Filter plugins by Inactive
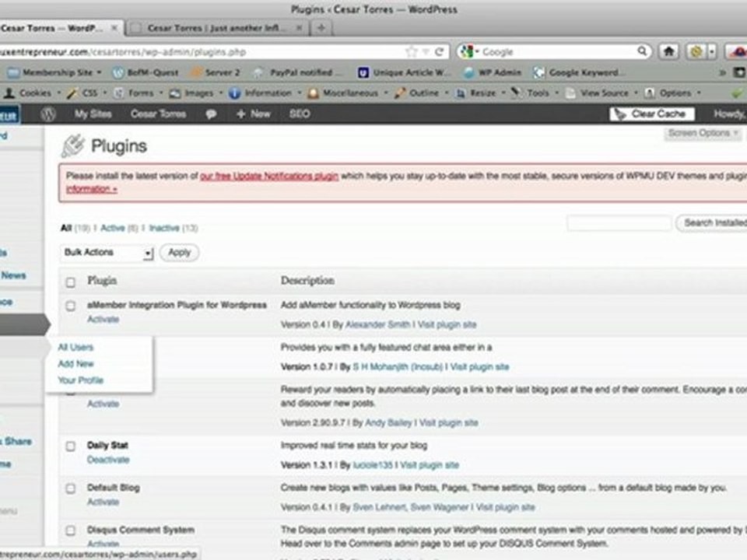747x560 pixels. (x=164, y=228)
